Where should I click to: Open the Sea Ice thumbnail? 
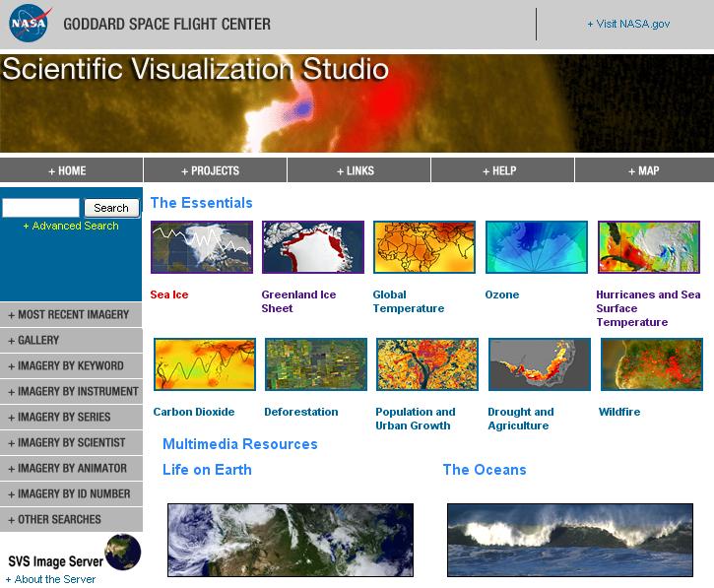tap(202, 247)
